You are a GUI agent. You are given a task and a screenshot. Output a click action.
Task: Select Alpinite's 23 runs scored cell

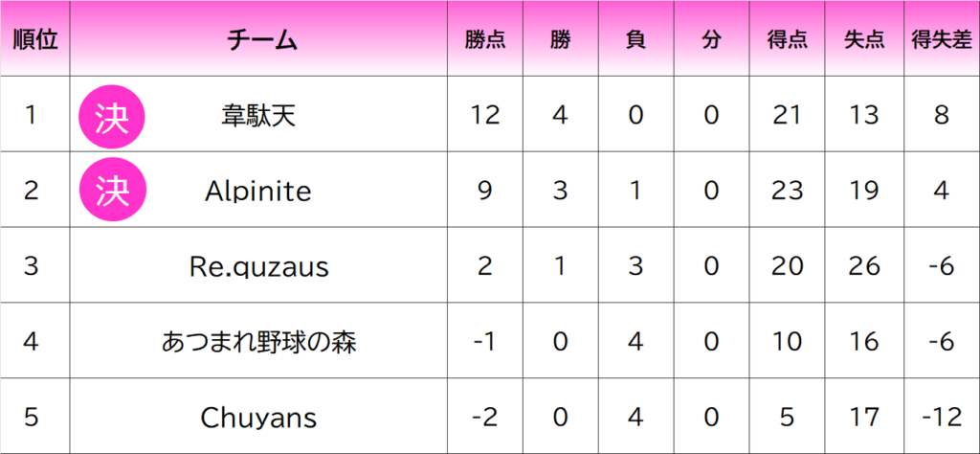tap(787, 192)
